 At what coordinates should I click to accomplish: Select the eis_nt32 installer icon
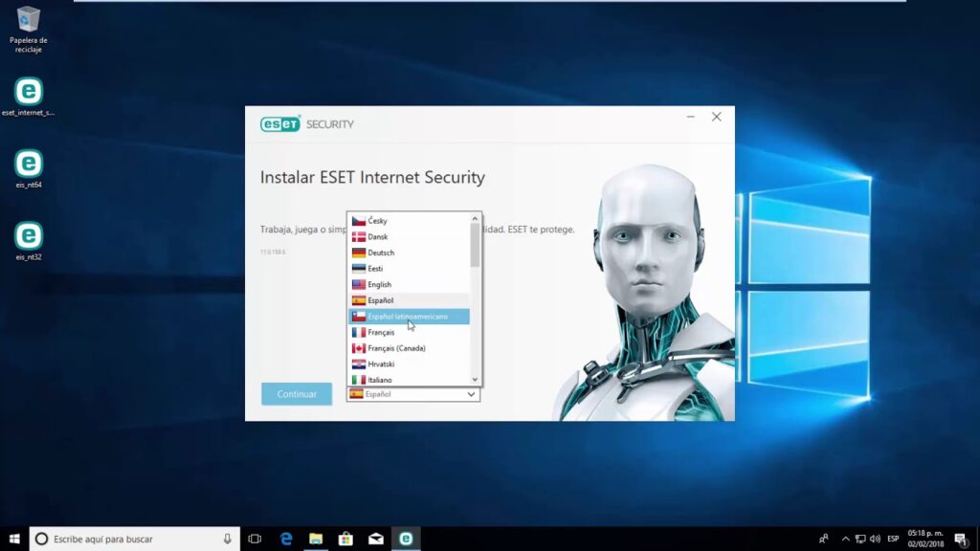tap(28, 240)
